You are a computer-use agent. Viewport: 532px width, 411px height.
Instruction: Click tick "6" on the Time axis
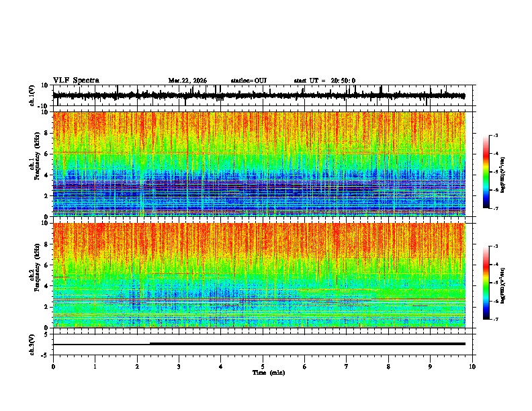pos(304,366)
